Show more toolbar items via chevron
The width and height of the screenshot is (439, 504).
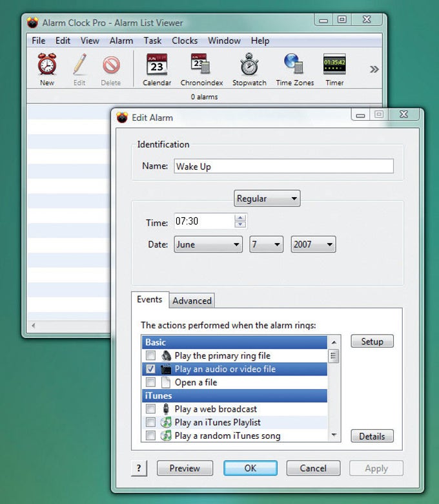[x=374, y=69]
